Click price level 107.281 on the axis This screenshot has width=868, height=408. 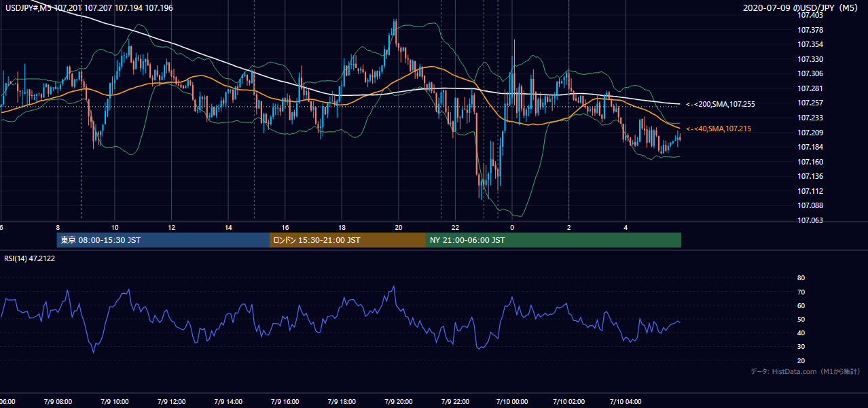point(810,88)
